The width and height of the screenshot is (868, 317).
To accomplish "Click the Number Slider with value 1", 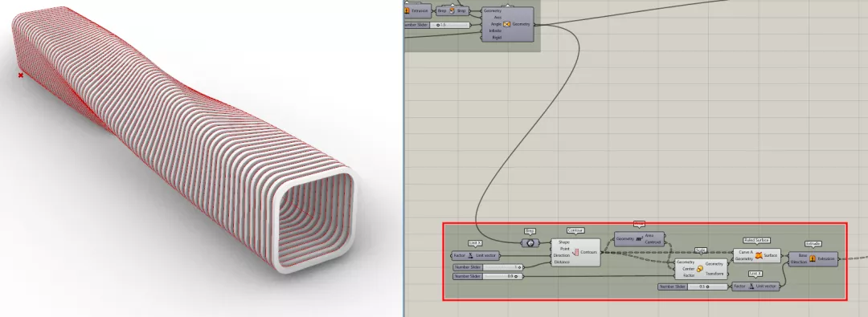I will click(x=489, y=267).
